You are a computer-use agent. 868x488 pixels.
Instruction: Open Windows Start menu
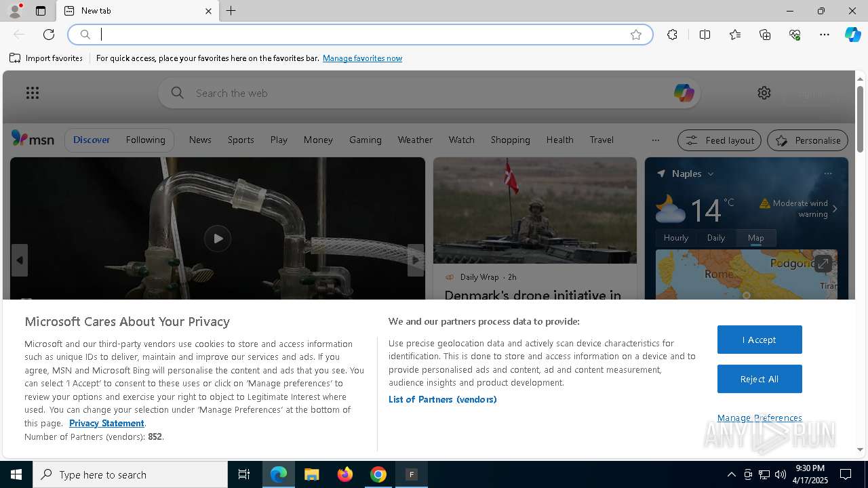pos(16,474)
